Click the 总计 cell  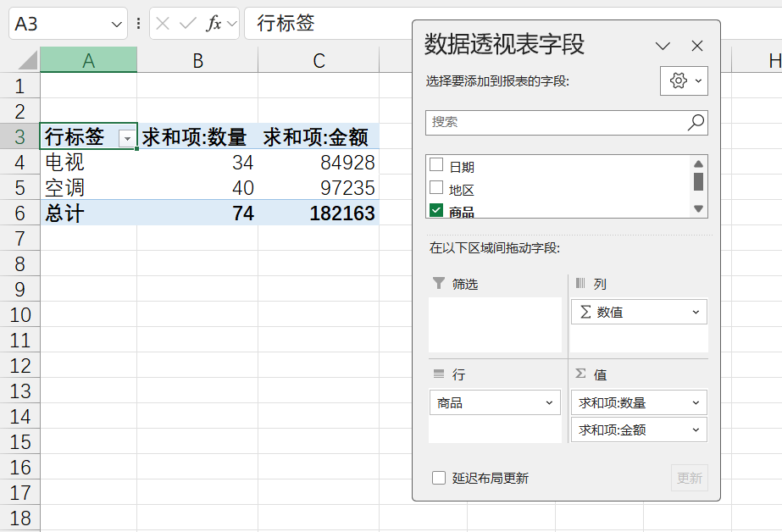point(89,213)
